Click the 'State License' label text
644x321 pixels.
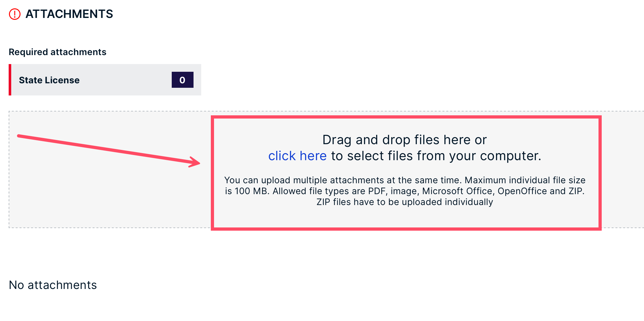pyautogui.click(x=49, y=80)
